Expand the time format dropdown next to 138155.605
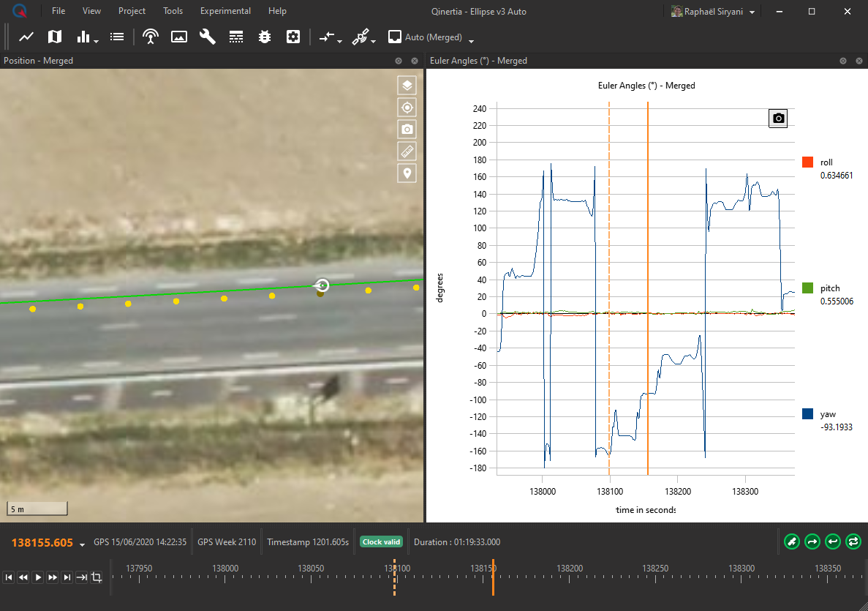The width and height of the screenshot is (868, 611). pos(82,544)
